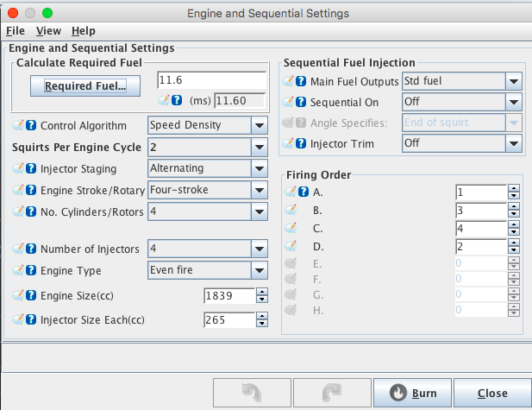Viewport: 532px width, 410px height.
Task: Click note pencil icon for Firing Order B
Action: (x=291, y=211)
